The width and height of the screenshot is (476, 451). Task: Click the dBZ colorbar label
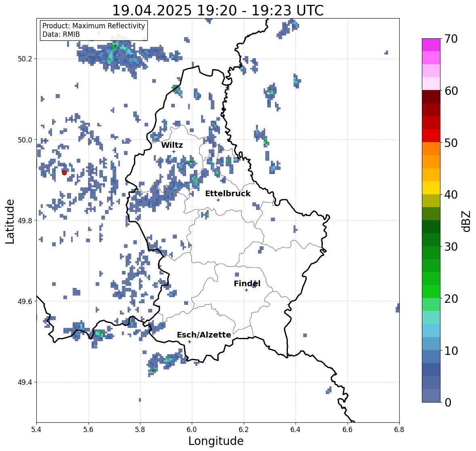coord(467,221)
